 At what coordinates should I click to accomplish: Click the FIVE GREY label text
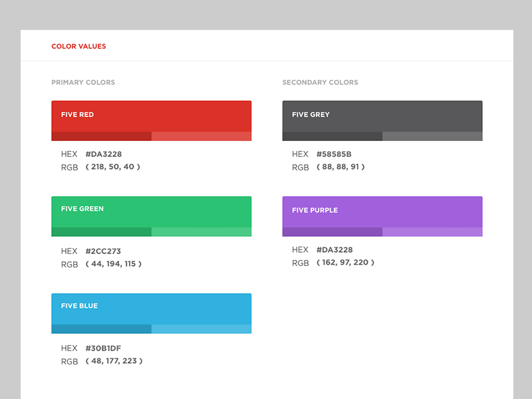(x=311, y=114)
